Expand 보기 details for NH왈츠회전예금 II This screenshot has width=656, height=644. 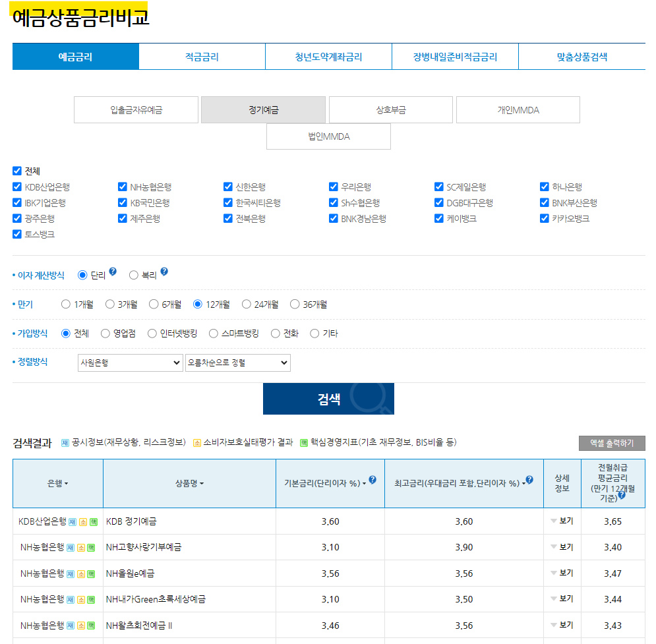tap(562, 625)
